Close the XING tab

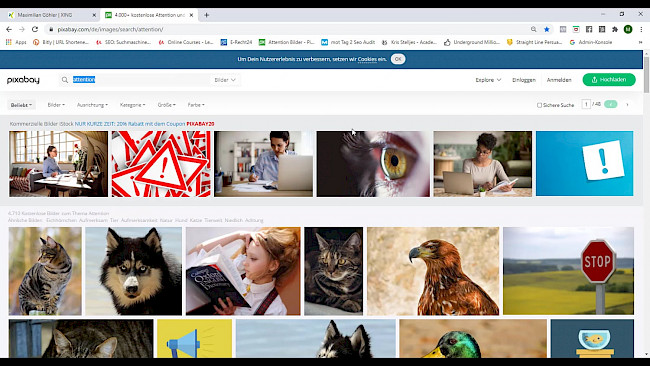(94, 15)
